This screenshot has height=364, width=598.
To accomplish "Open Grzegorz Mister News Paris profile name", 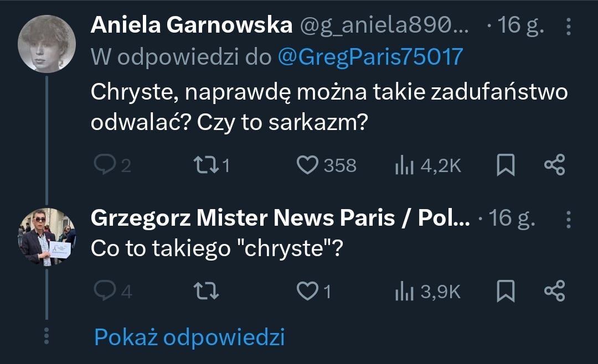I will pos(280,219).
